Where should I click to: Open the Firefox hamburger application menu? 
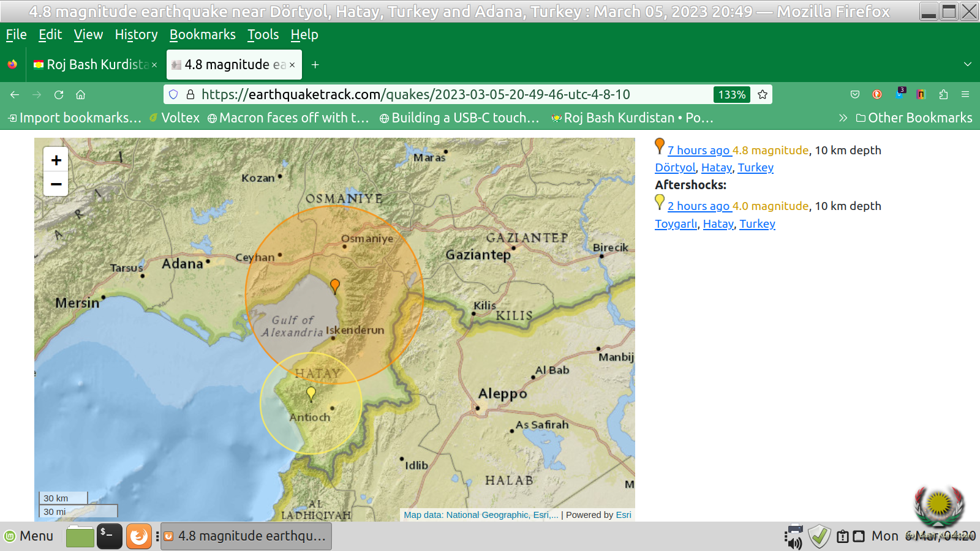pos(965,94)
